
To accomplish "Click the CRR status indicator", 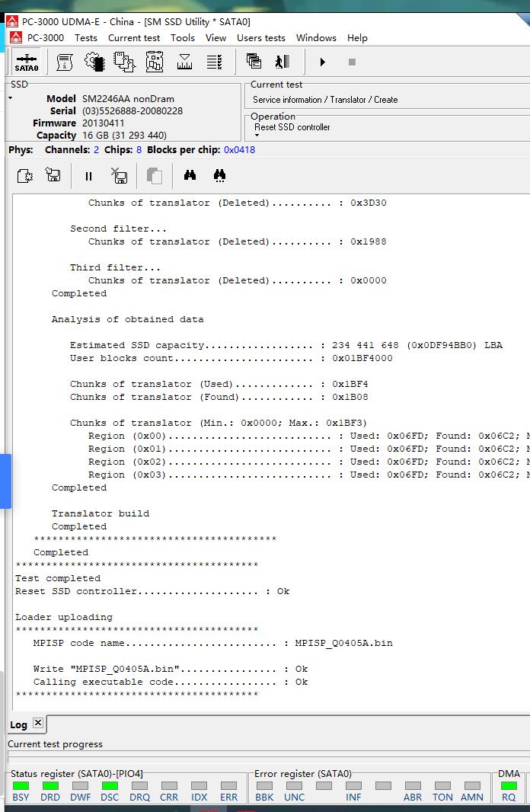I will [169, 785].
